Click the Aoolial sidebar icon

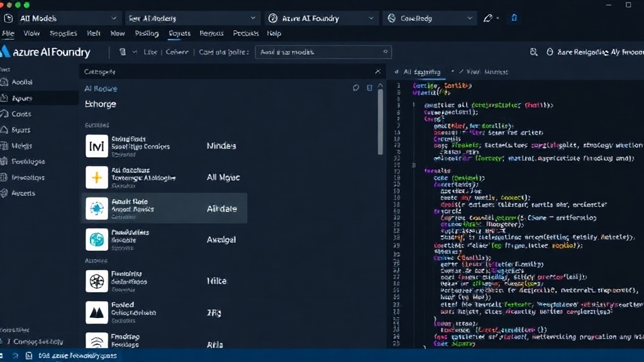(x=4, y=82)
